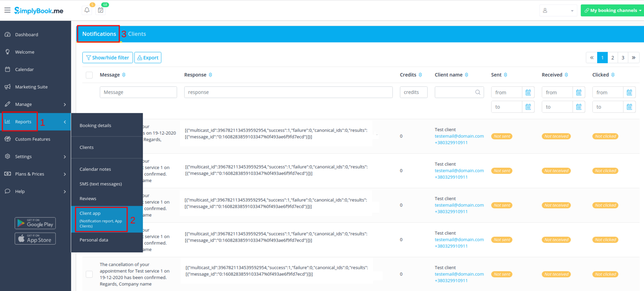Click the search icon in Client name filter
Screen dimensions: 644x291
click(x=478, y=92)
